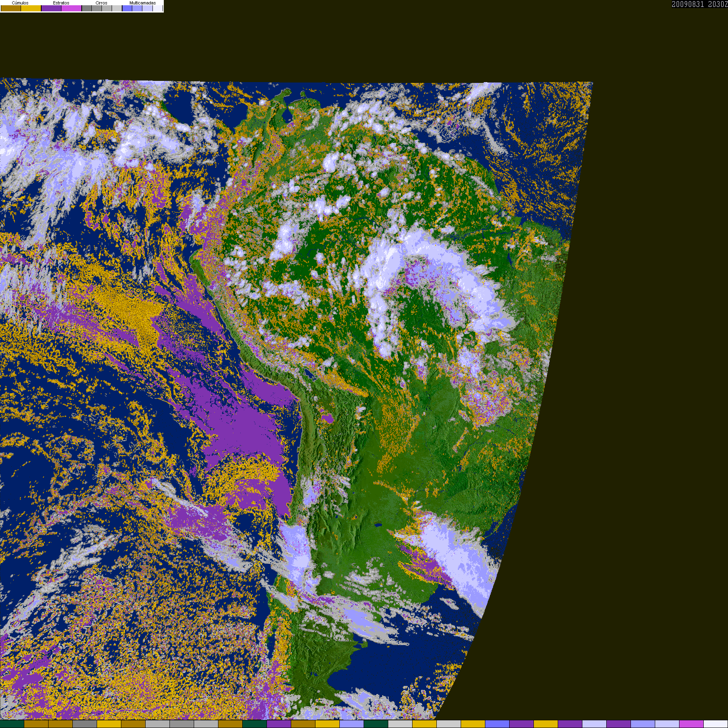Screen dimensions: 728x728
Task: Click the dark brown Cúmulos legend swatch
Action: click(x=11, y=8)
